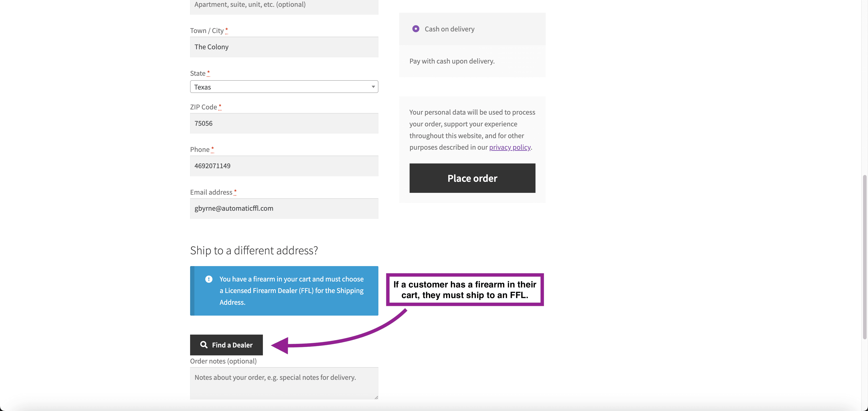
Task: Click into the ZIP Code field
Action: tap(284, 123)
